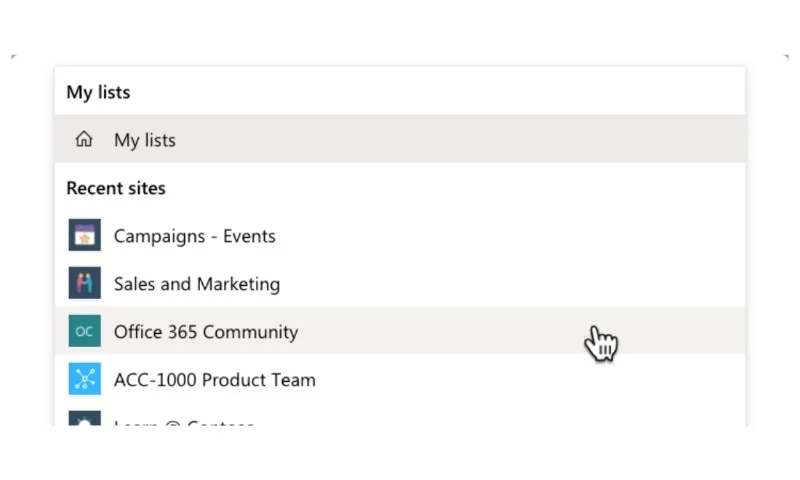800x480 pixels.
Task: Choose the ACC-1000 Product Team site name
Action: click(214, 380)
